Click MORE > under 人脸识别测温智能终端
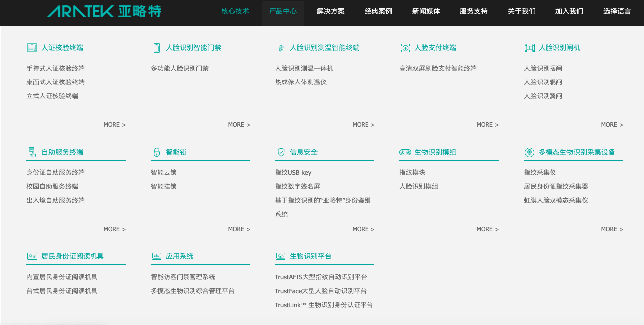This screenshot has height=325, width=644. [363, 125]
